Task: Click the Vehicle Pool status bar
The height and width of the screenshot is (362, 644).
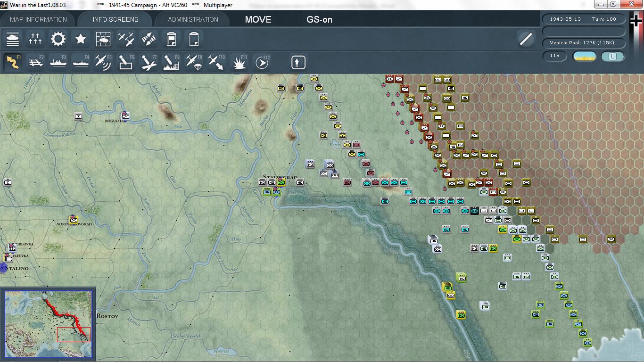Action: (584, 42)
